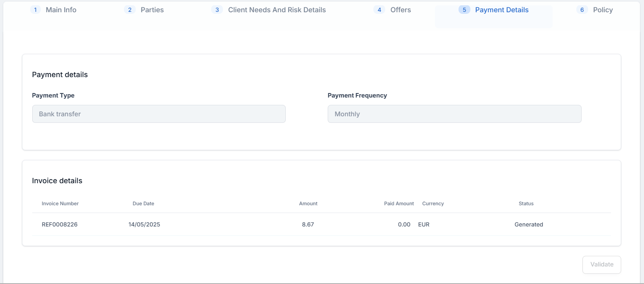Click the Amount column header
Viewport: 644px width, 284px height.
tap(308, 204)
